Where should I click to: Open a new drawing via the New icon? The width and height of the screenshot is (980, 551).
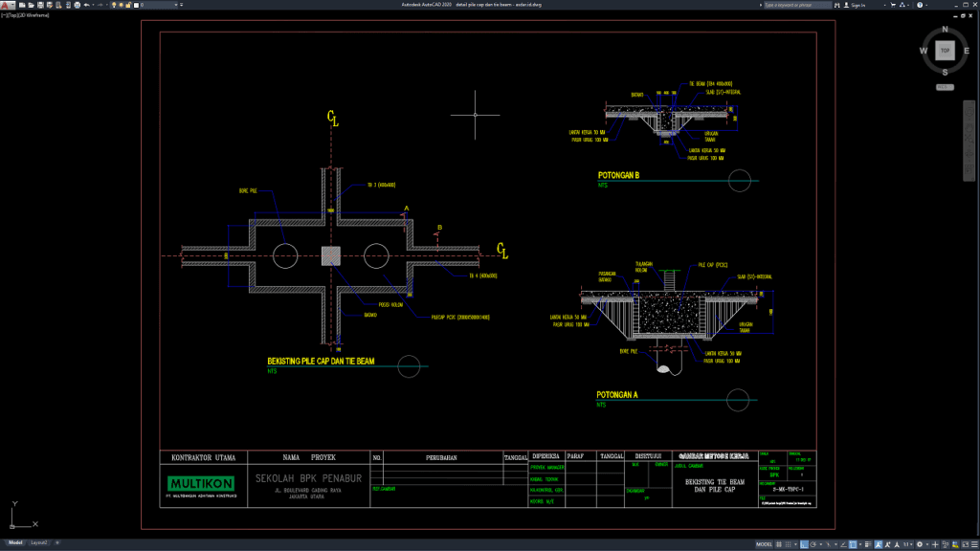(x=21, y=6)
